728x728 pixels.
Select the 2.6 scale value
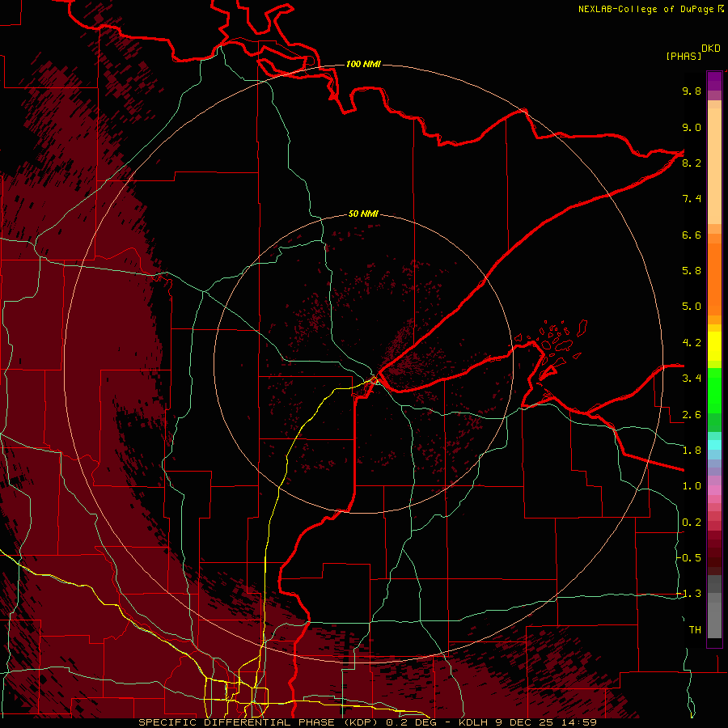tap(692, 415)
